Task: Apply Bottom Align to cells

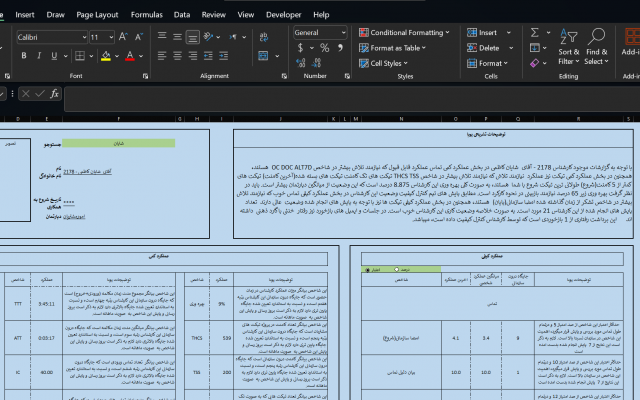Action: tap(192, 37)
